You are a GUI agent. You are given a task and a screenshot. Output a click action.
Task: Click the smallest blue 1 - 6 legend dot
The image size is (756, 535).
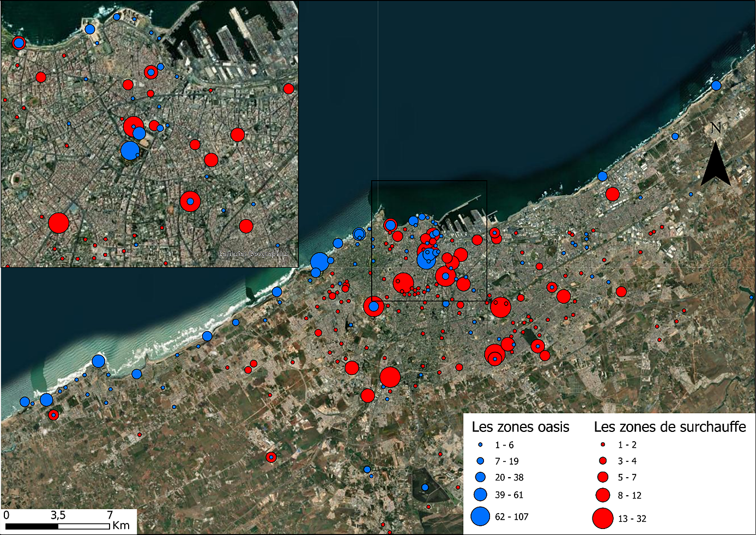click(x=480, y=445)
